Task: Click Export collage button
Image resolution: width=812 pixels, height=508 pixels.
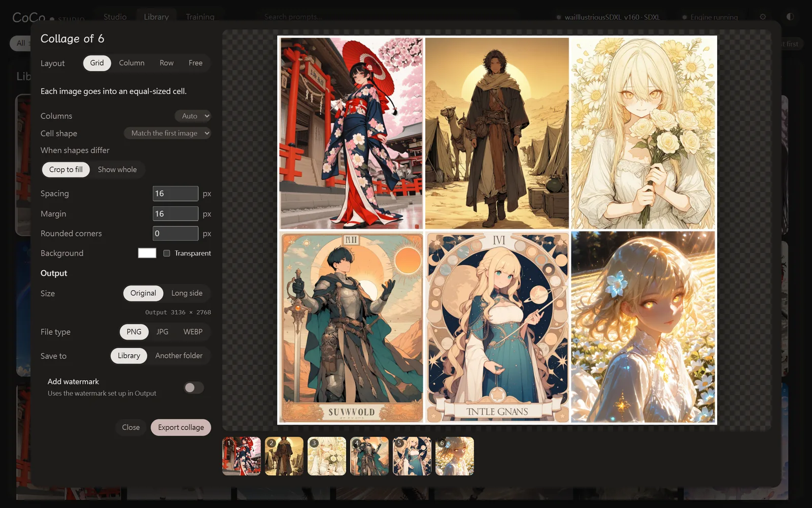Action: point(181,428)
